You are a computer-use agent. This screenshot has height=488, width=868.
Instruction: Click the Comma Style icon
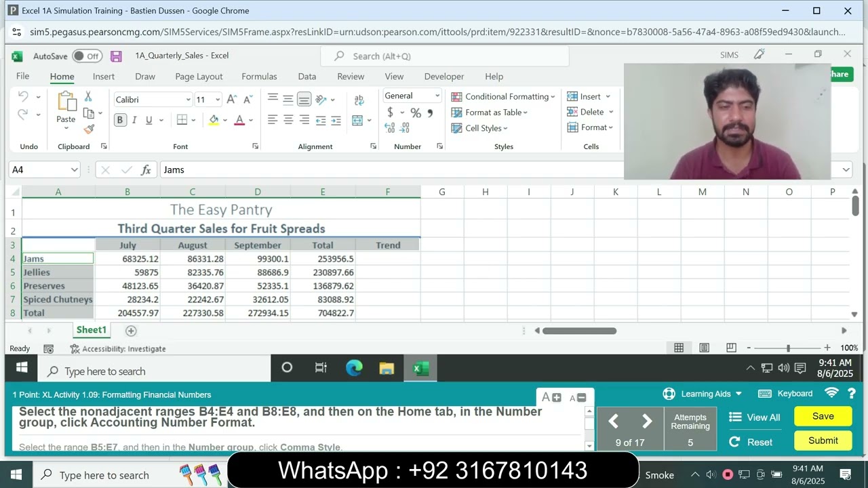click(430, 113)
